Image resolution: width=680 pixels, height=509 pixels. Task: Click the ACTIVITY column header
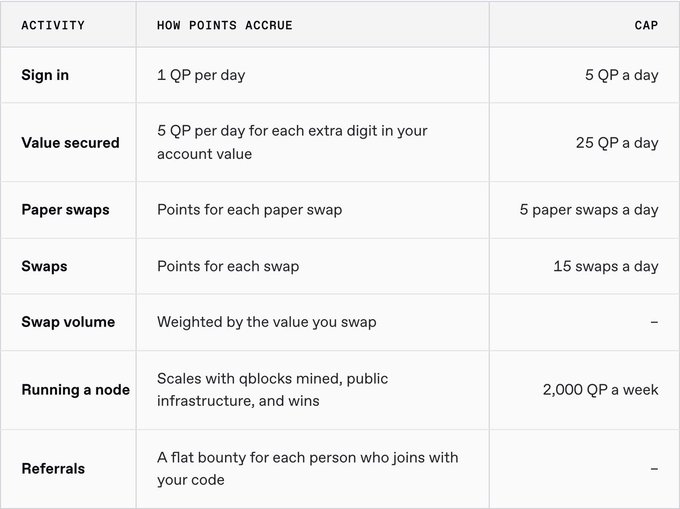[53, 25]
